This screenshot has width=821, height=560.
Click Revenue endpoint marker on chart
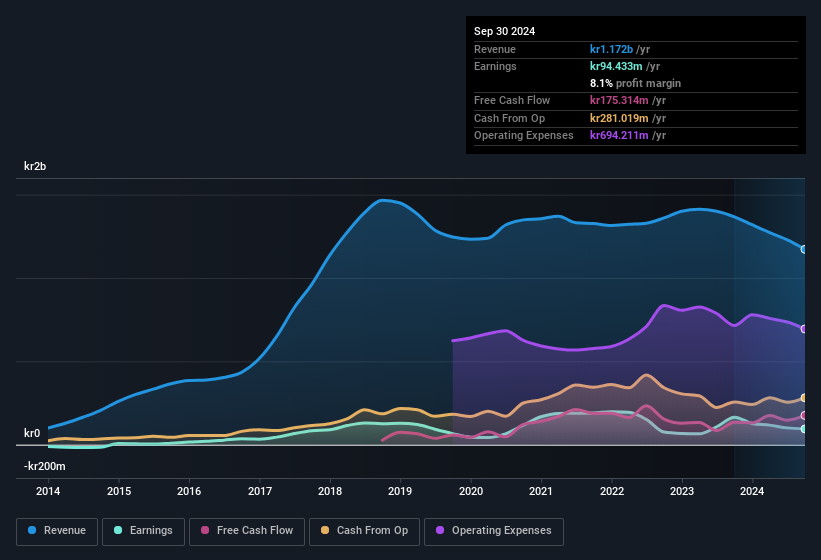[804, 249]
